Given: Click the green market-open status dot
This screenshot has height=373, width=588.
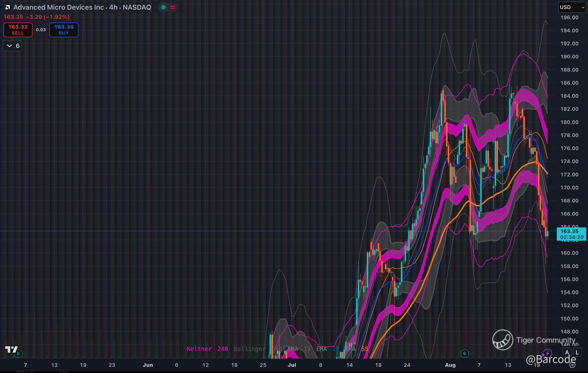Looking at the screenshot, I should 163,7.
